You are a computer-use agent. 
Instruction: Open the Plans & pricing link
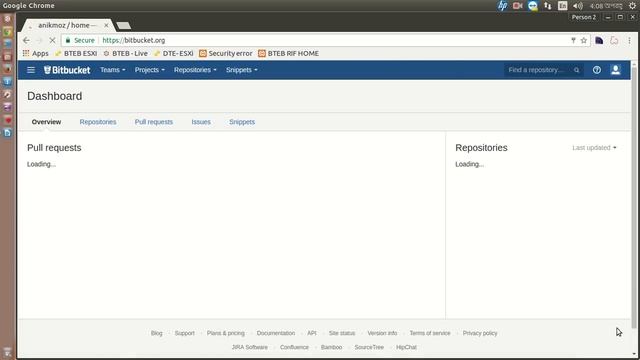[x=226, y=333]
